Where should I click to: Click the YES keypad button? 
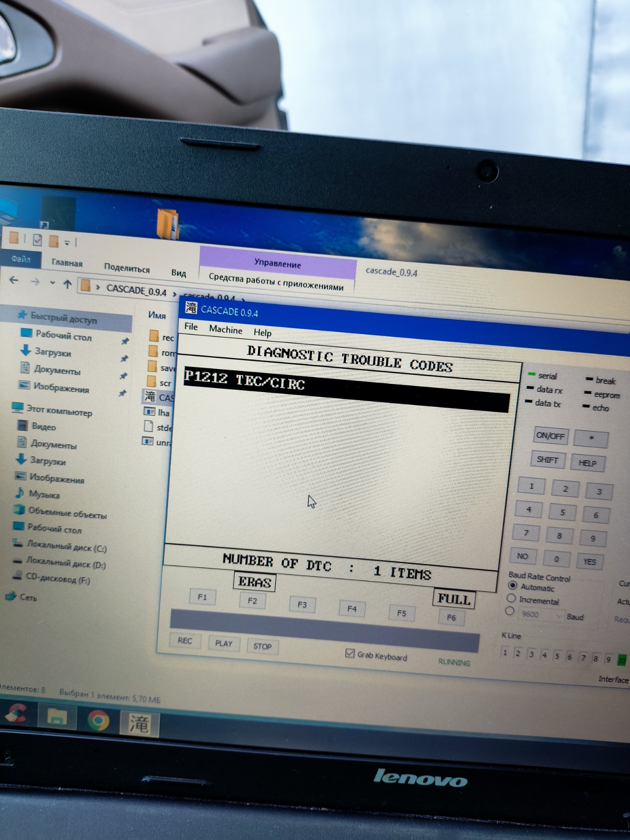click(x=589, y=561)
